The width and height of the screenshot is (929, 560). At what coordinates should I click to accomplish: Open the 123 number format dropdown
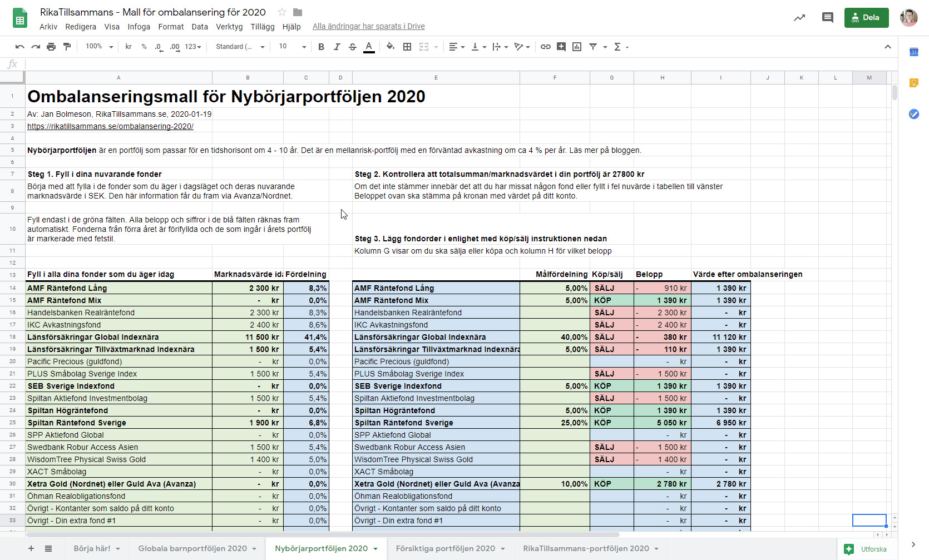coord(192,47)
